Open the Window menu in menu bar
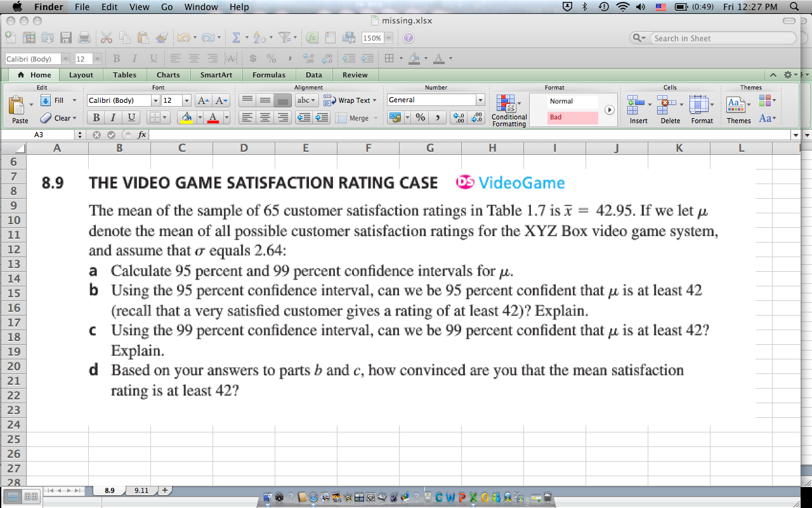Screen dimensions: 812x508 pyautogui.click(x=201, y=7)
